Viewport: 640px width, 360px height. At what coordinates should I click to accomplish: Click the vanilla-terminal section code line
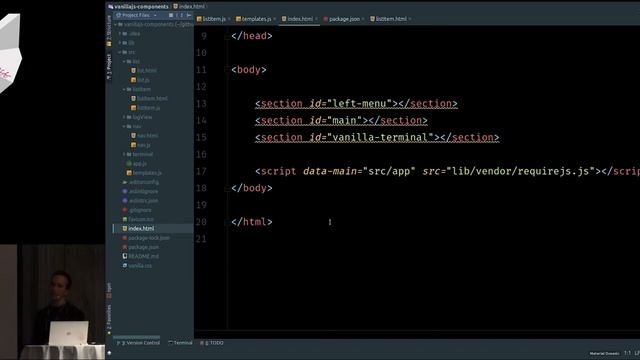(x=377, y=138)
